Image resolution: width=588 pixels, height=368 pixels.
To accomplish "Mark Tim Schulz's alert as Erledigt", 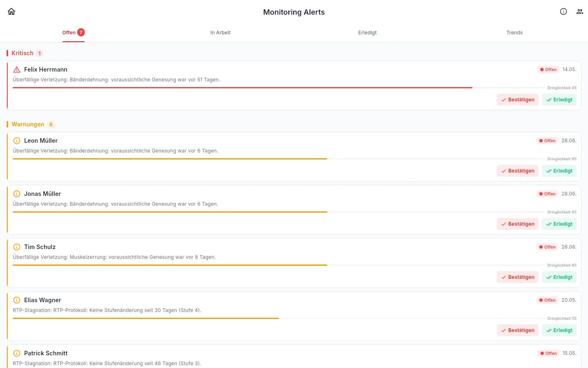I will click(x=559, y=277).
